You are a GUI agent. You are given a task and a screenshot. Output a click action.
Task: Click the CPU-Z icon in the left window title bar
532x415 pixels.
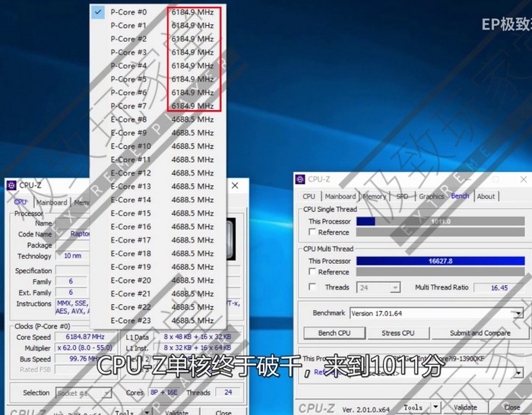[x=11, y=185]
